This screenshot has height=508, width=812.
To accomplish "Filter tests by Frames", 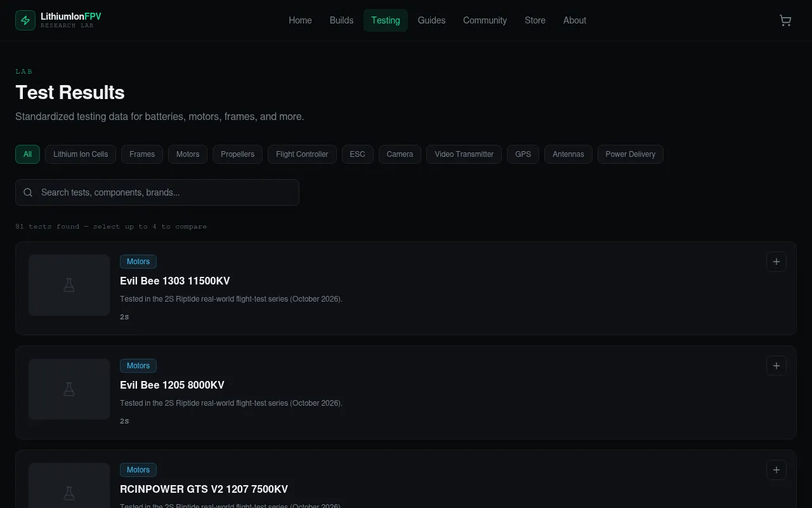I will click(142, 154).
